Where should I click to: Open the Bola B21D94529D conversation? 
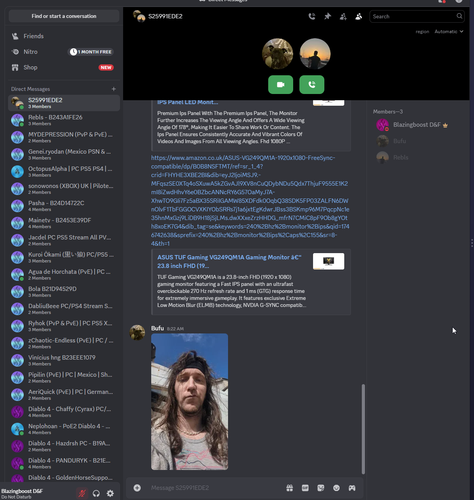[64, 292]
